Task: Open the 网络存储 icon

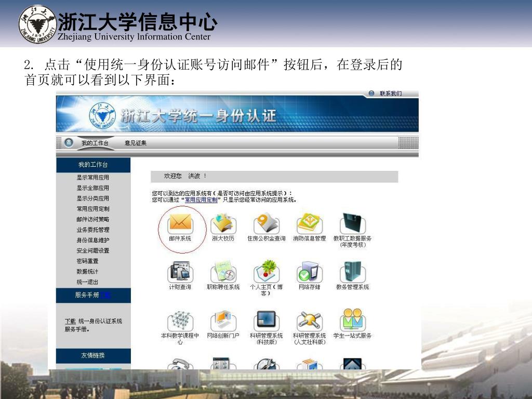Action: (x=310, y=272)
